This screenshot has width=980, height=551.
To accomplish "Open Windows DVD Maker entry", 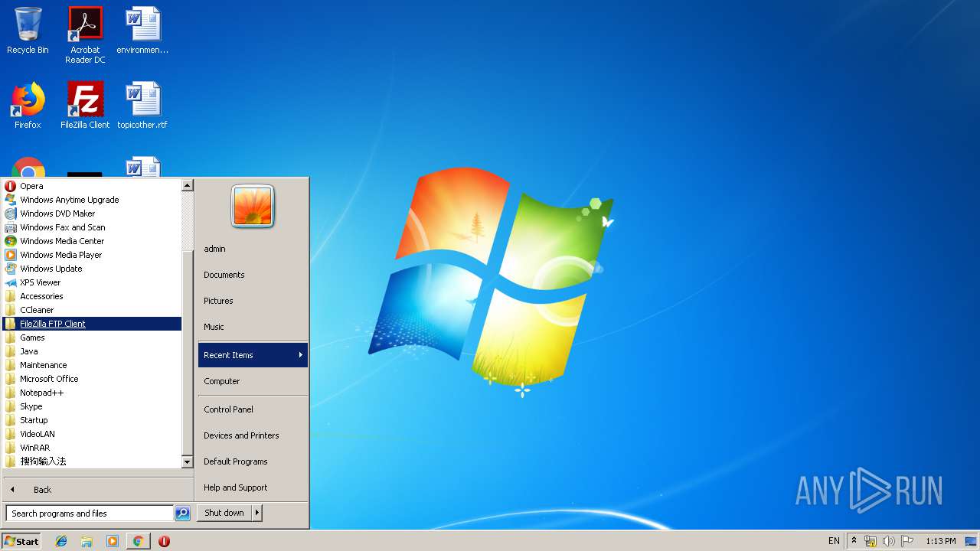I will (x=92, y=214).
